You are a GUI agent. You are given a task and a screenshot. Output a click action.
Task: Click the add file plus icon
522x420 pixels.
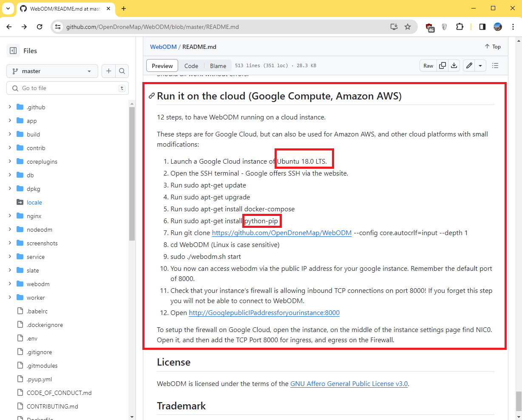pyautogui.click(x=108, y=71)
